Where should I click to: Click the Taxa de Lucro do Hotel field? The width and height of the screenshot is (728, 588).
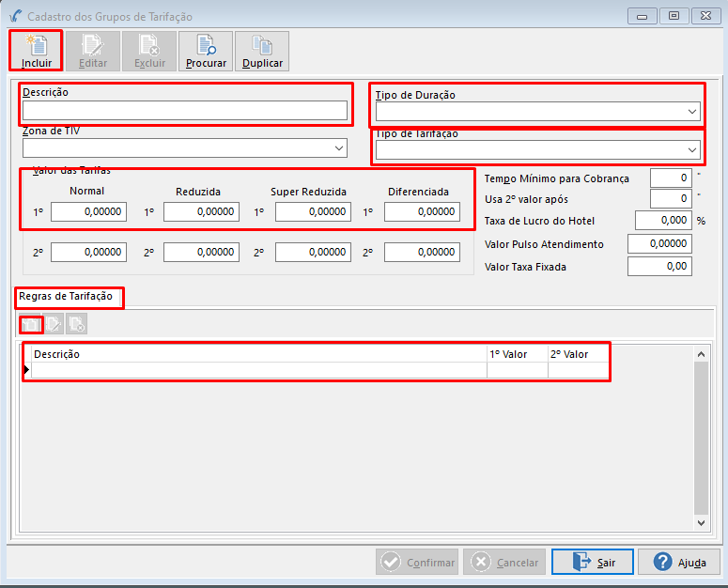point(663,221)
